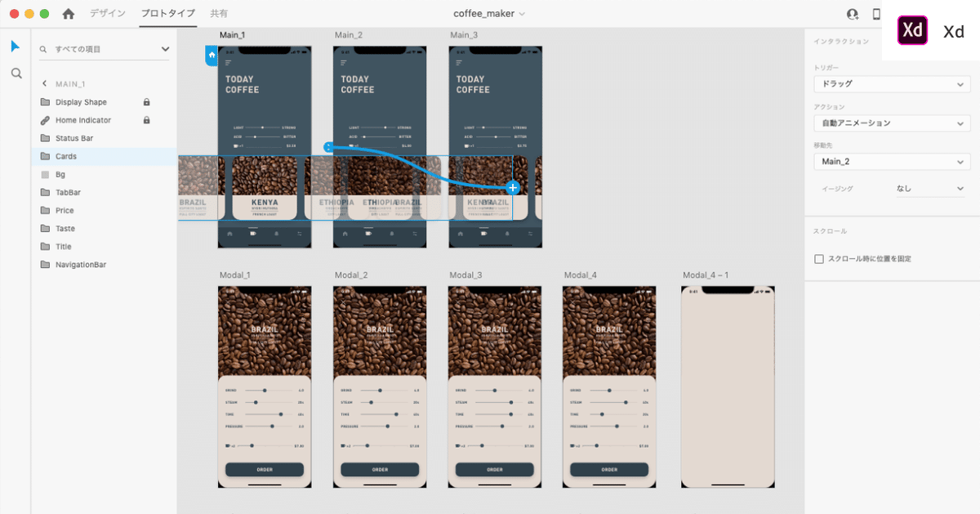This screenshot has height=514, width=980.
Task: Open the トリガー dropdown showing ドラッグ
Action: click(892, 84)
